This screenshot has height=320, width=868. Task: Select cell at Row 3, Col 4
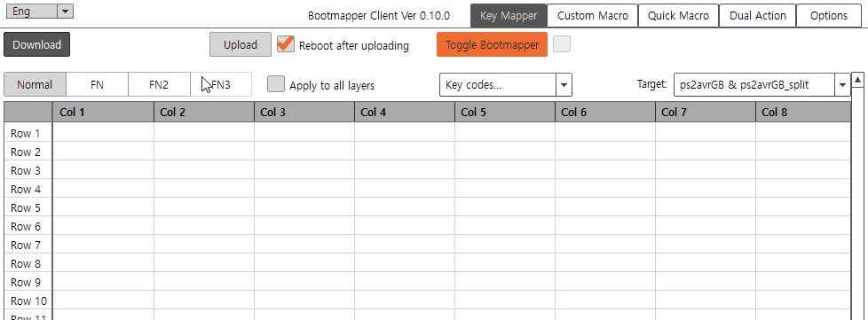point(404,169)
